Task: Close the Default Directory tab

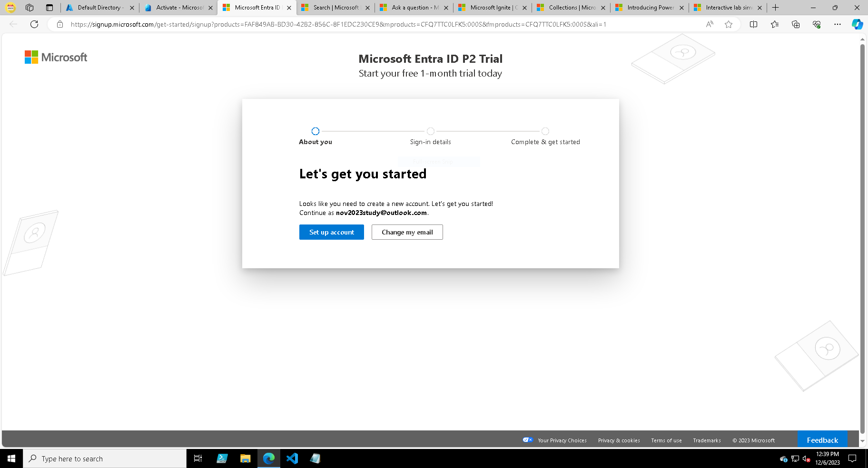Action: [x=132, y=8]
